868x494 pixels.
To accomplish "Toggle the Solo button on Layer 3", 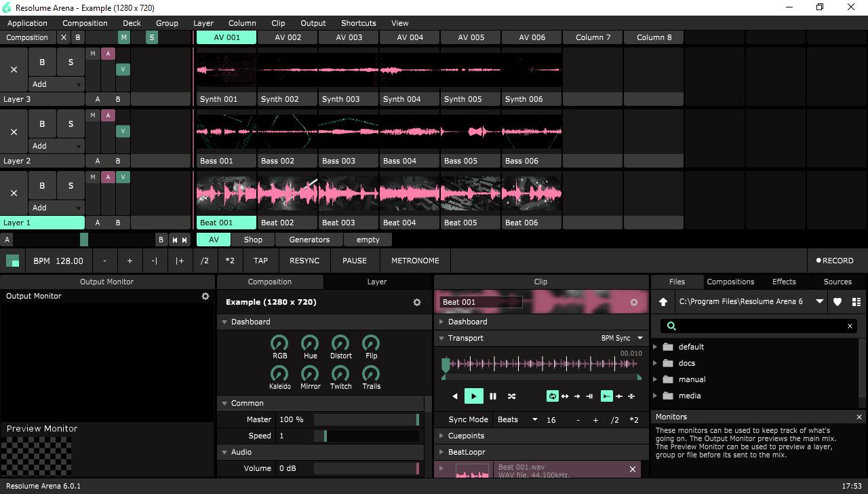I will point(71,62).
